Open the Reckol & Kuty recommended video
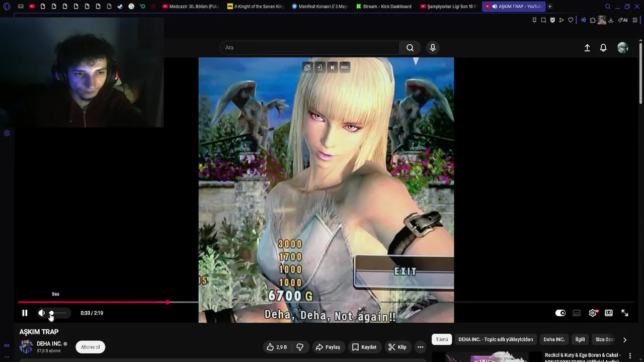This screenshot has width=644, height=362. click(583, 357)
